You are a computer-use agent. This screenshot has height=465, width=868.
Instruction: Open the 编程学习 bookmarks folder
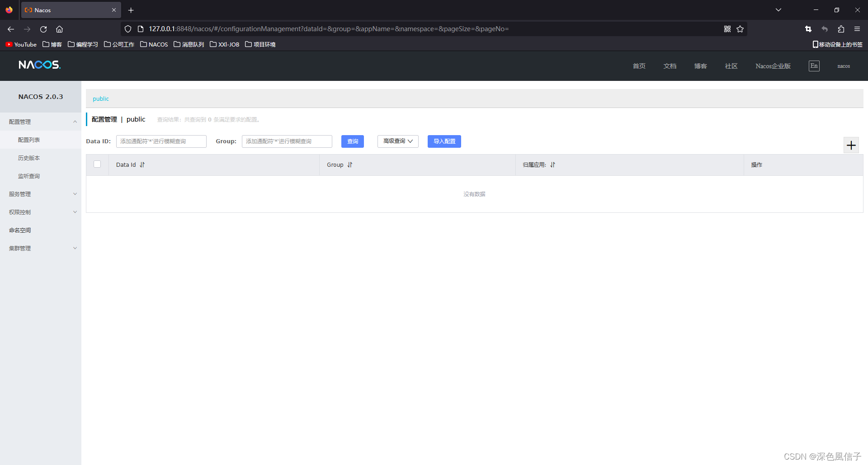click(x=83, y=44)
